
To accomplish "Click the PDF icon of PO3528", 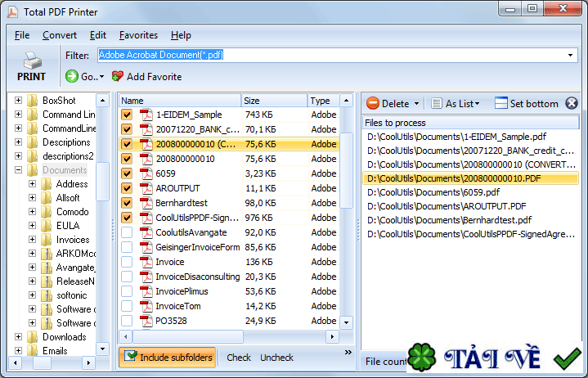I will coord(146,321).
